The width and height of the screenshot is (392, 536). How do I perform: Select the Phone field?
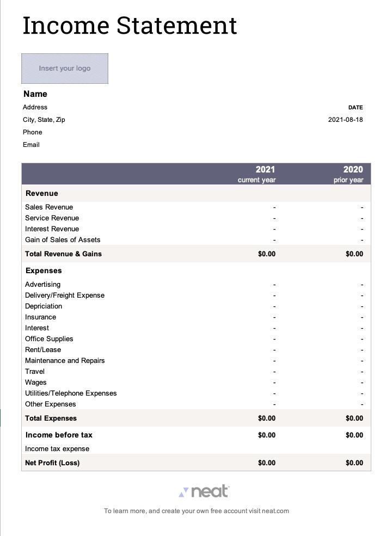32,132
